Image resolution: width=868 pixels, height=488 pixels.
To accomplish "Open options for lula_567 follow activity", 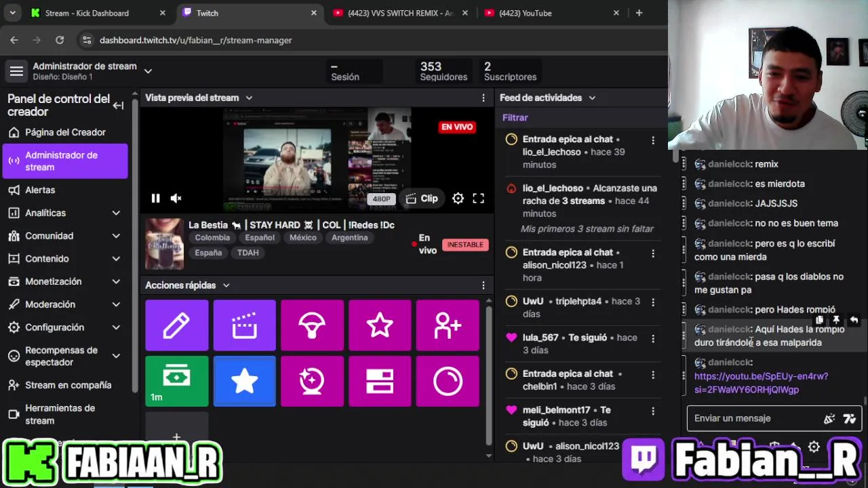I will pyautogui.click(x=653, y=338).
